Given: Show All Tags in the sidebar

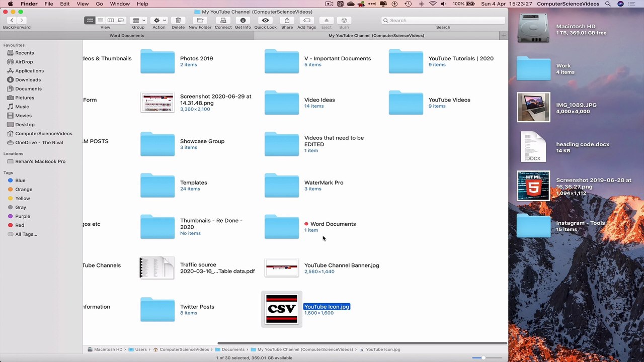Looking at the screenshot, I should 26,234.
